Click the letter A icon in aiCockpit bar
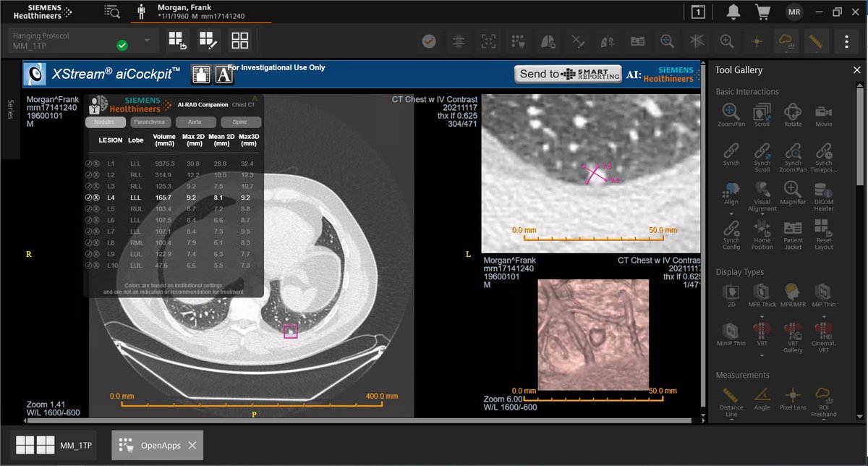868x466 pixels. tap(224, 75)
